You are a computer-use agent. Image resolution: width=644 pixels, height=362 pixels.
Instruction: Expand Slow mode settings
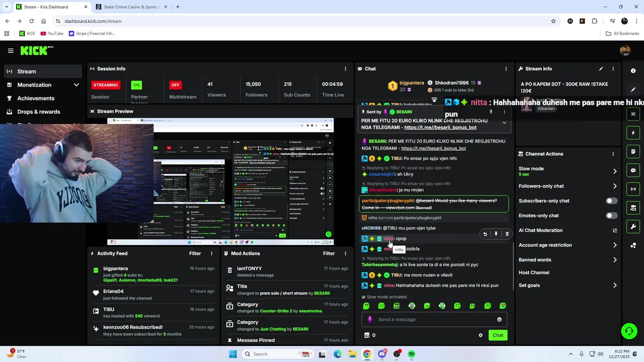tap(615, 171)
